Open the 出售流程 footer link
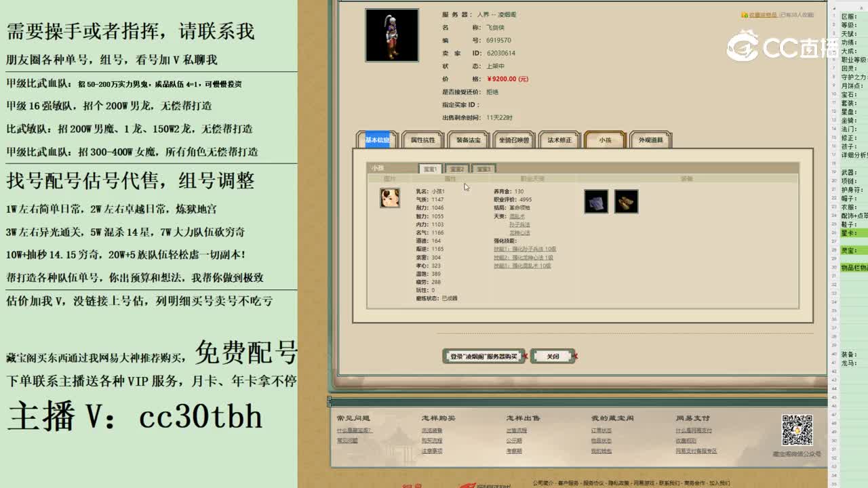868x488 pixels. coord(516,430)
